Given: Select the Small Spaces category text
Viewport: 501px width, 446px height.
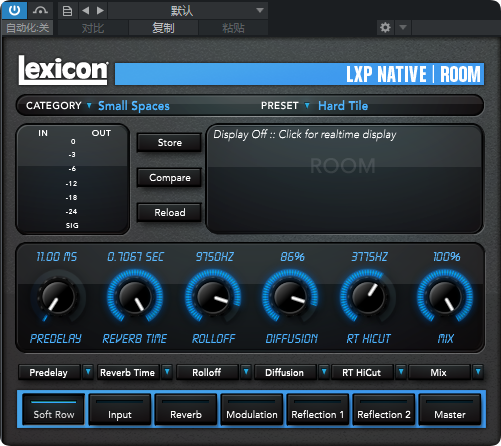Looking at the screenshot, I should (134, 106).
